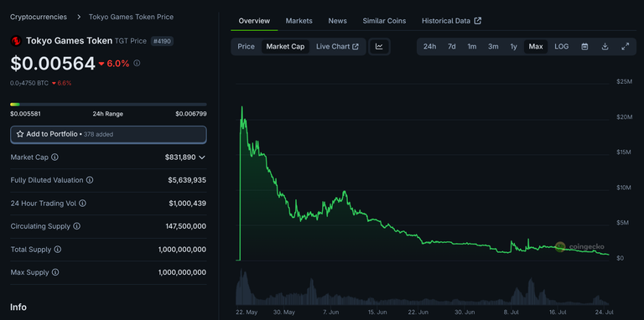Click Add to Portfolio button
The height and width of the screenshot is (320, 644).
[108, 135]
